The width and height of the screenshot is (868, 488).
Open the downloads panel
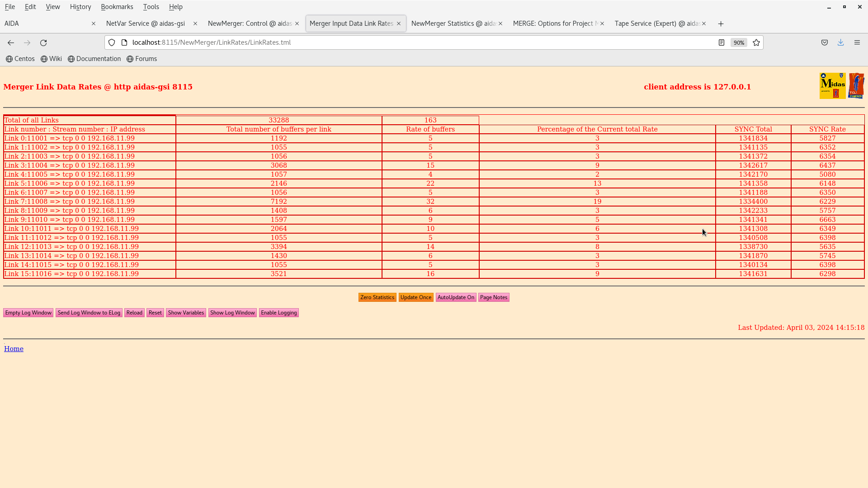841,42
